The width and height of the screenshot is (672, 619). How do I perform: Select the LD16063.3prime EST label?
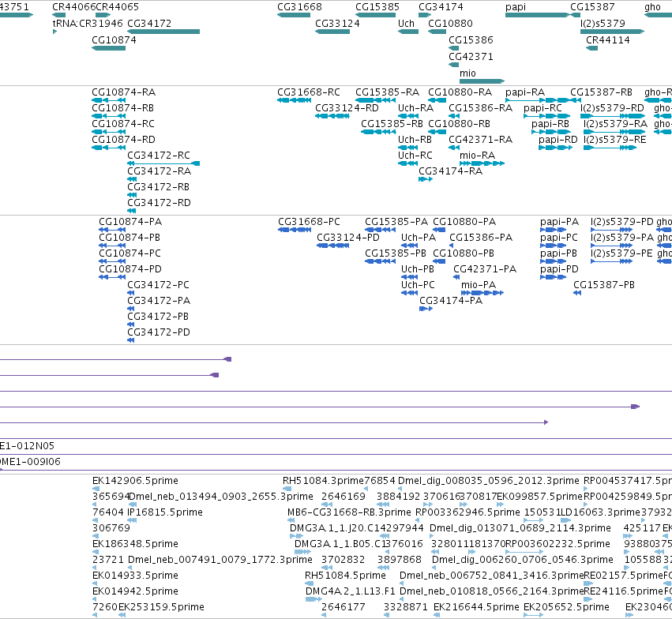[x=600, y=512]
